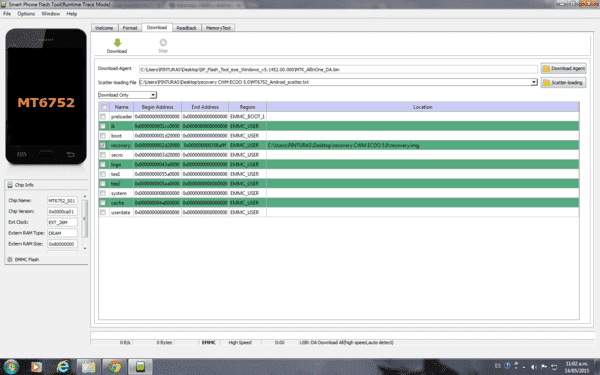Click the 'USB: DA Download All' status text
Viewport: 600px width, 375px height.
pos(347,342)
